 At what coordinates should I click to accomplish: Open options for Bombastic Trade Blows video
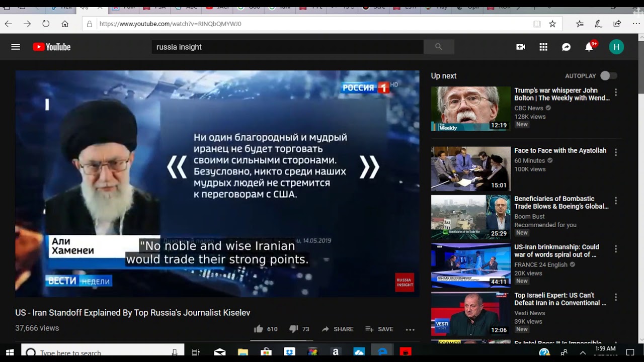click(616, 201)
